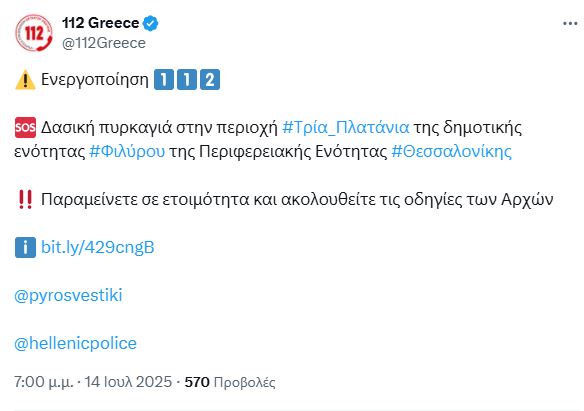Click the first blue digit 1 emoji
This screenshot has width=584, height=411.
[164, 80]
